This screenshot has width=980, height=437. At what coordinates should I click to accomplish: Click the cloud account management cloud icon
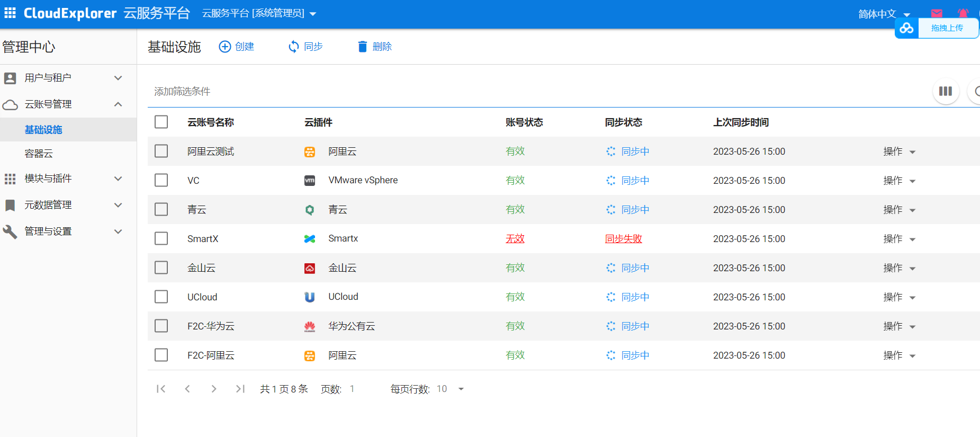coord(10,104)
